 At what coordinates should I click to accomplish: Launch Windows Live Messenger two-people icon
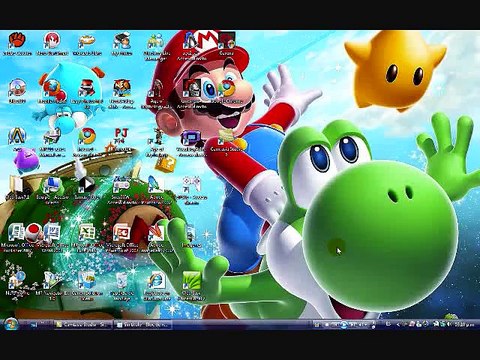click(x=156, y=40)
